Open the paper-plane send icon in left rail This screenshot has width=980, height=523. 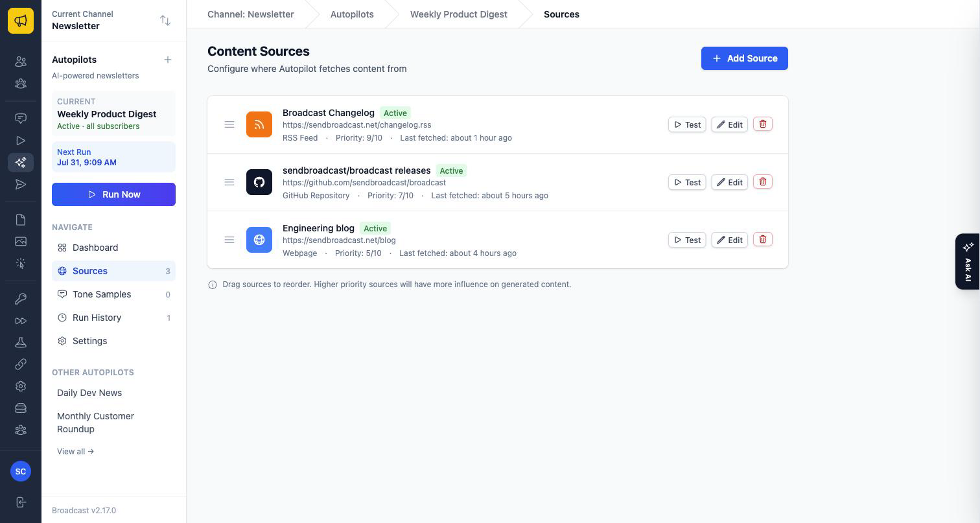[x=21, y=185]
